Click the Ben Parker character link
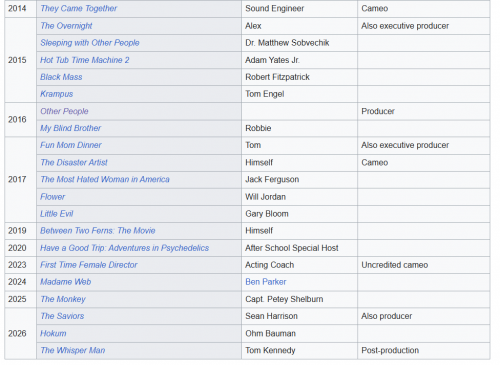This screenshot has width=500, height=365. pyautogui.click(x=266, y=282)
